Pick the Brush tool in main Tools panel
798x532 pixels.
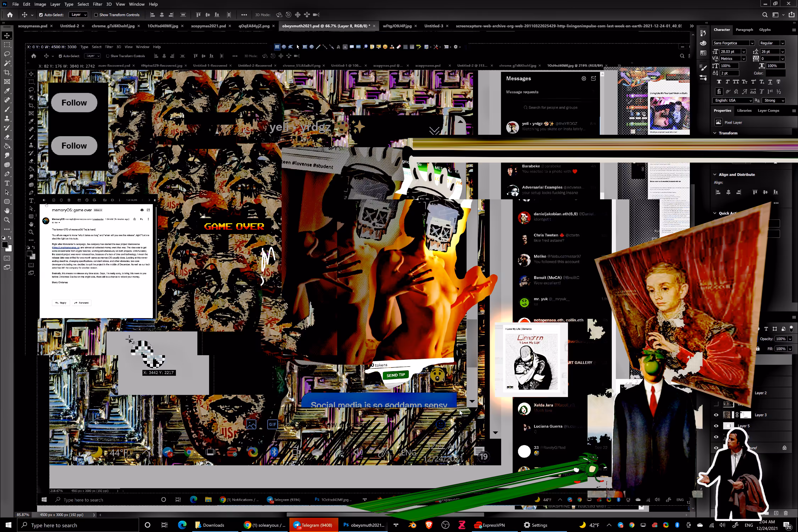tap(7, 109)
